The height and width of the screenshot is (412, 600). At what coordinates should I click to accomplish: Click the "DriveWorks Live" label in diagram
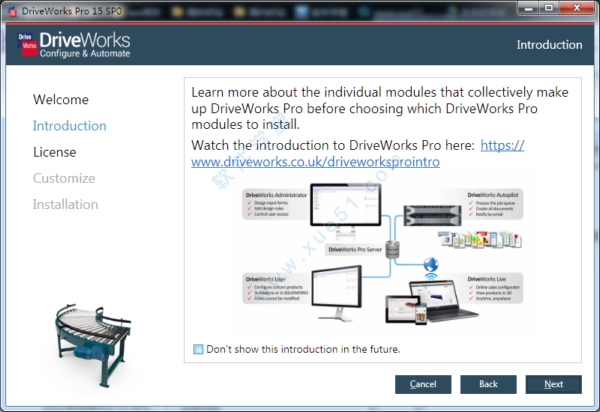[x=486, y=279]
